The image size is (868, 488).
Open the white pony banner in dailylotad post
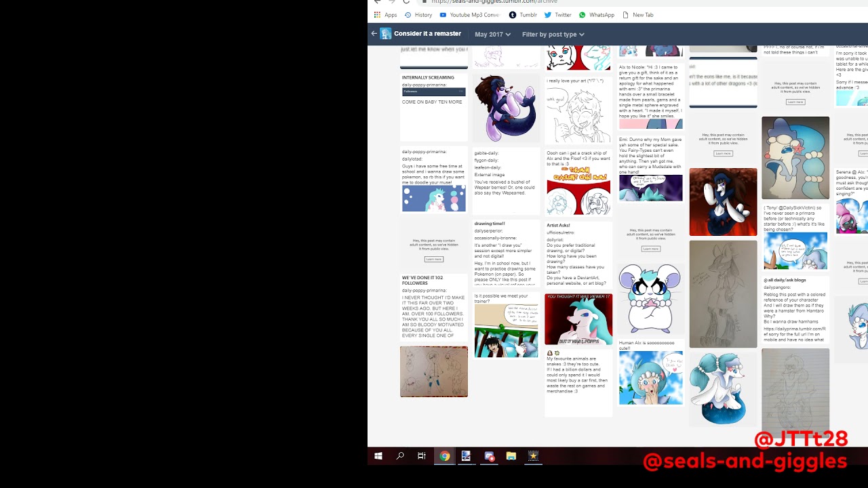click(x=434, y=199)
